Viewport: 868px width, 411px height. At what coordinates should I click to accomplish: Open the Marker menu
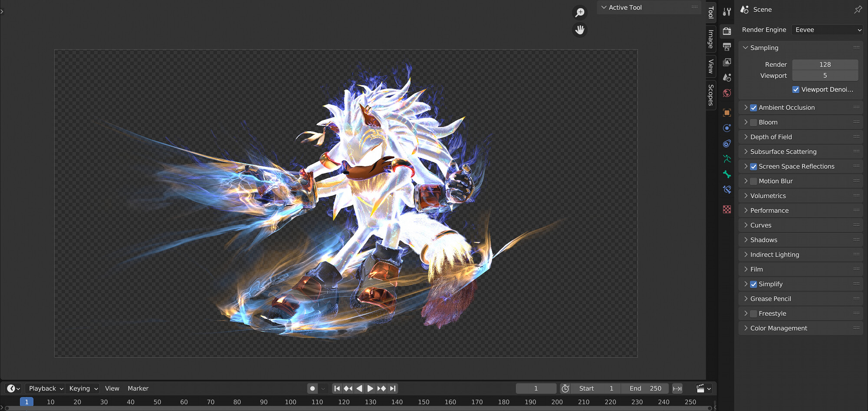pyautogui.click(x=138, y=388)
